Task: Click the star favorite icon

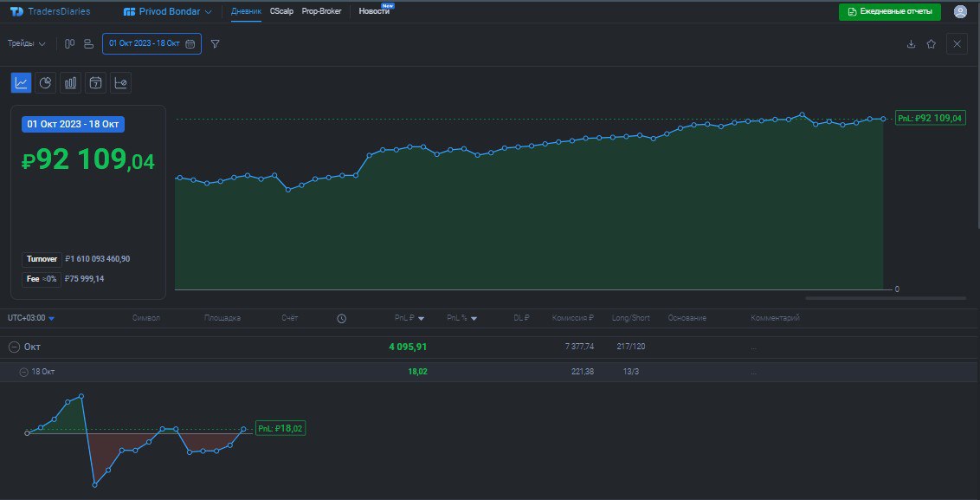Action: click(932, 43)
